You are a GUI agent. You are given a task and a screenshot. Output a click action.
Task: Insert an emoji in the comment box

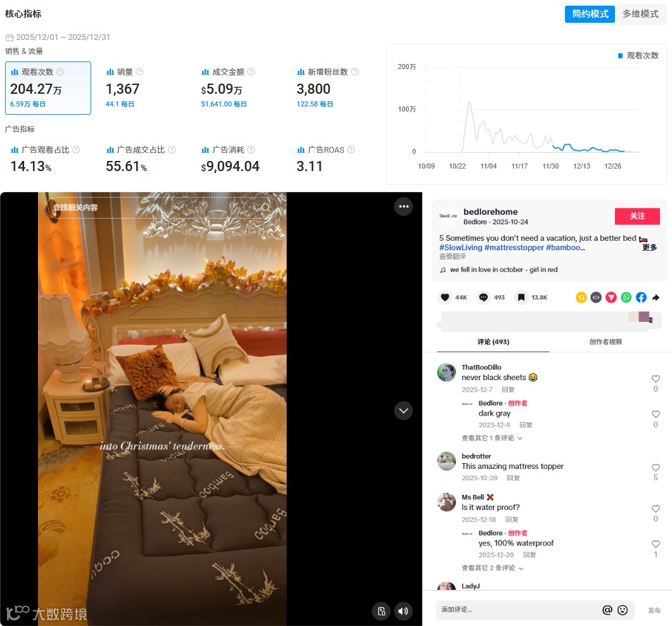coord(623,610)
